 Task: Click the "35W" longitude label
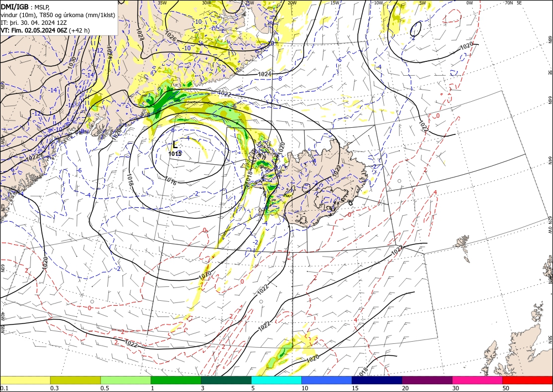(x=162, y=3)
